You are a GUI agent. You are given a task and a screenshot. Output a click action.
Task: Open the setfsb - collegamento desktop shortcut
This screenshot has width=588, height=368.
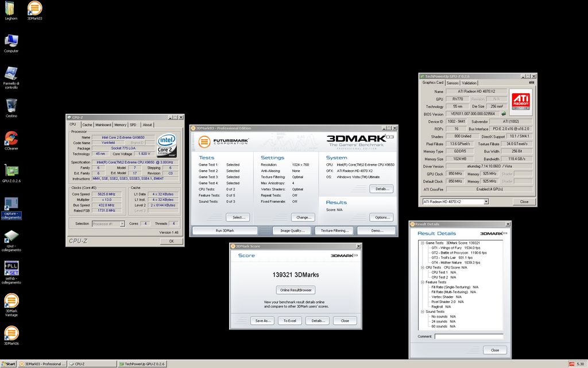11,273
